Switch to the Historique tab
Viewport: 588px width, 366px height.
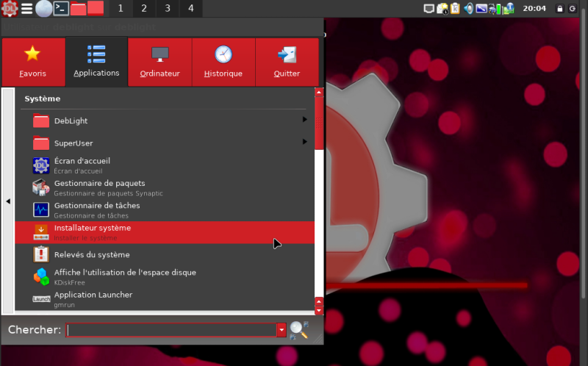223,62
